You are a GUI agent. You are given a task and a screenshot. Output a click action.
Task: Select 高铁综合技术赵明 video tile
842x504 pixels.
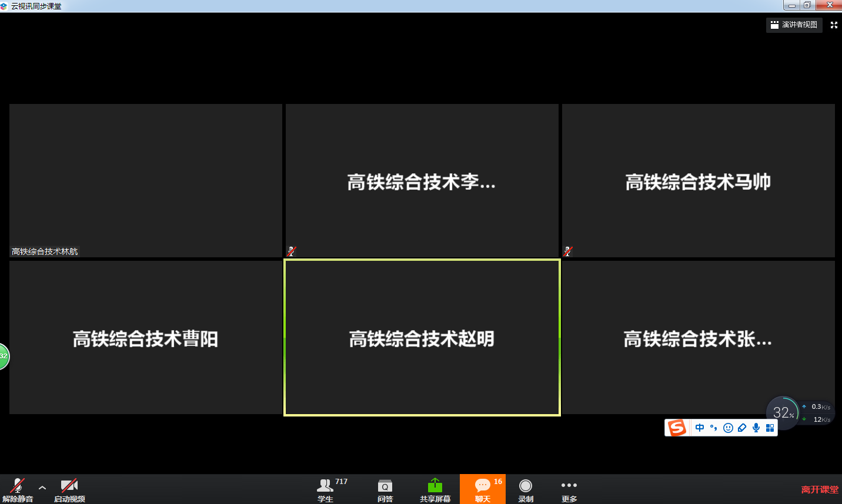(x=422, y=338)
